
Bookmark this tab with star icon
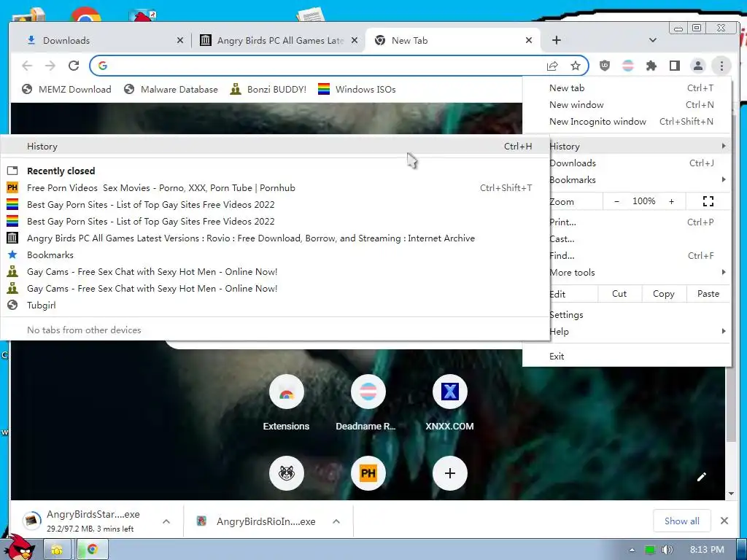[x=576, y=66]
